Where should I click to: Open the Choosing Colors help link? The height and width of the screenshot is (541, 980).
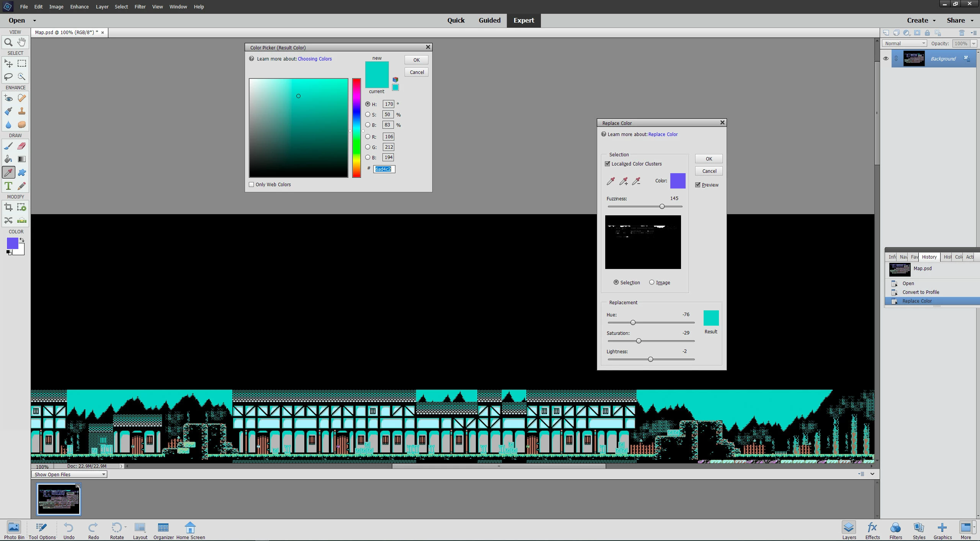[314, 59]
